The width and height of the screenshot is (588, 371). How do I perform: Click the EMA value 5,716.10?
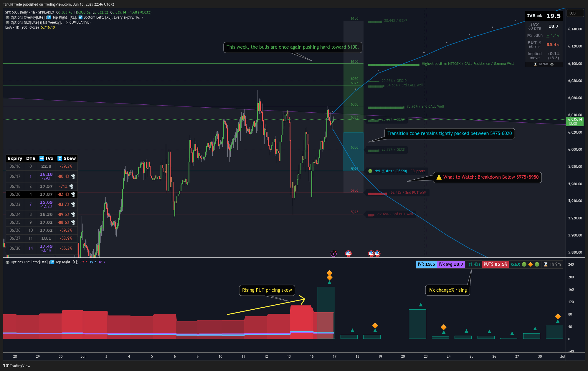48,27
